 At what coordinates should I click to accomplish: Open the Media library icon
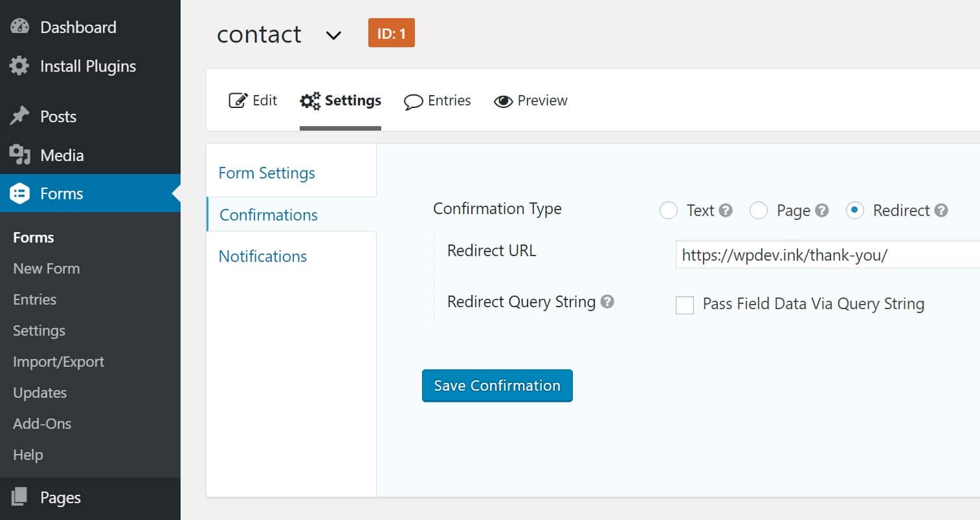(x=20, y=155)
